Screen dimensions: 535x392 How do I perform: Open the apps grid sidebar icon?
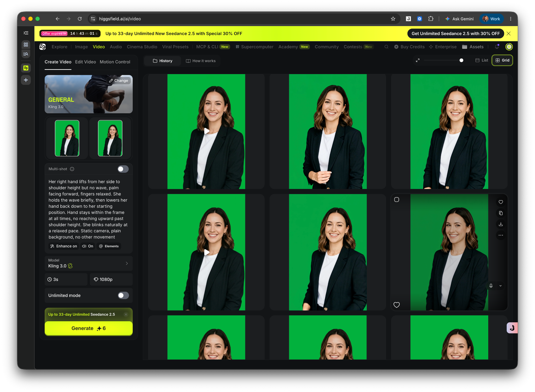(x=26, y=45)
